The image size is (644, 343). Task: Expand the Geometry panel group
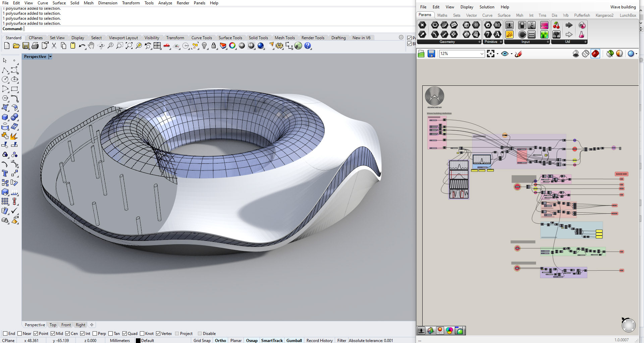479,42
